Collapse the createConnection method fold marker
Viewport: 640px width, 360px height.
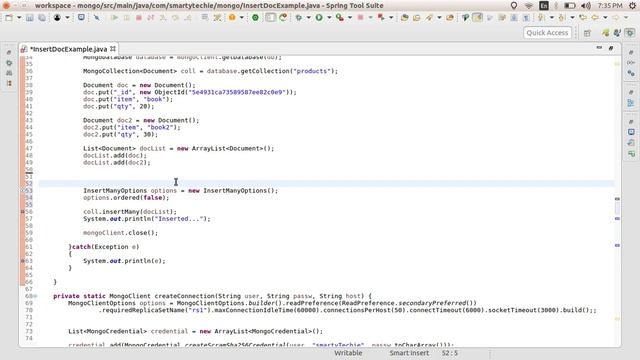coord(36,296)
